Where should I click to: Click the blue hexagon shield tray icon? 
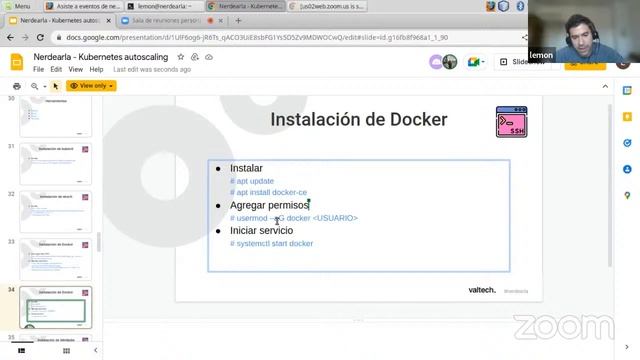pos(504,6)
